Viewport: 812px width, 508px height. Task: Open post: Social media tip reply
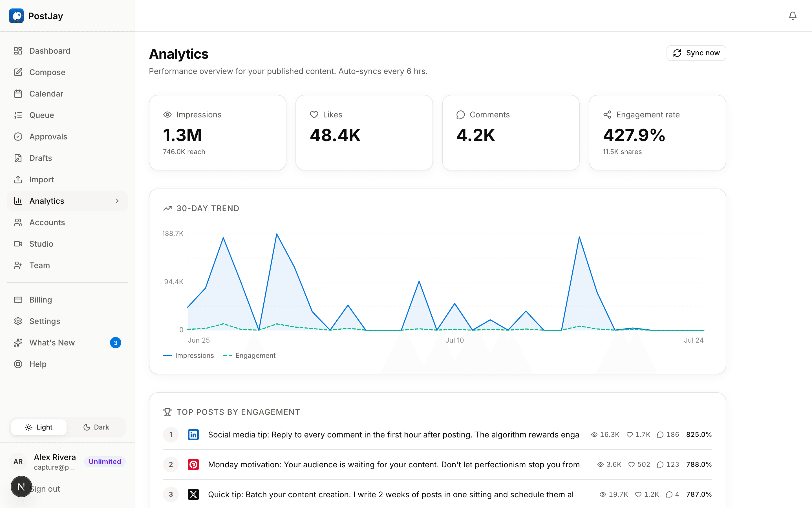click(x=394, y=434)
